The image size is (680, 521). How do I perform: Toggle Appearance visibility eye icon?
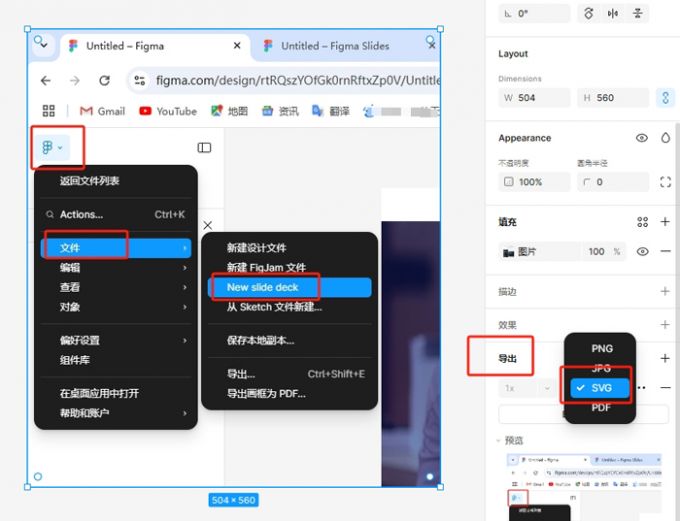642,138
